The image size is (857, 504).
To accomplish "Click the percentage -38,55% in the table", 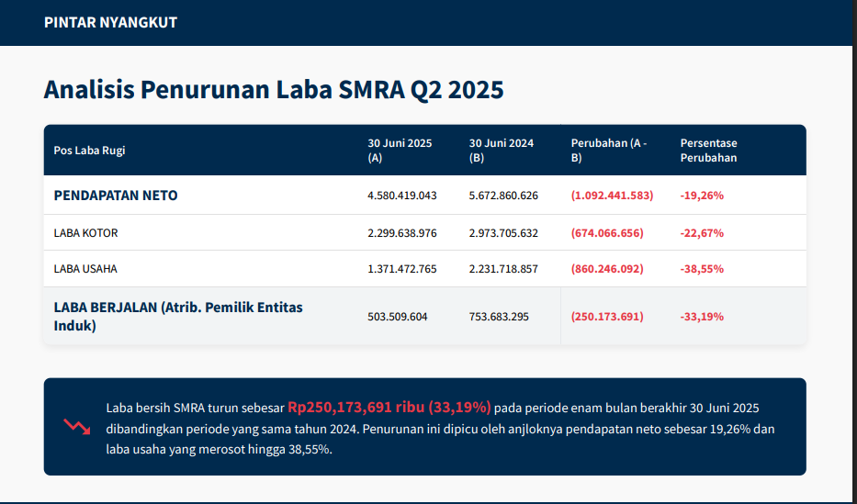I will 702,269.
